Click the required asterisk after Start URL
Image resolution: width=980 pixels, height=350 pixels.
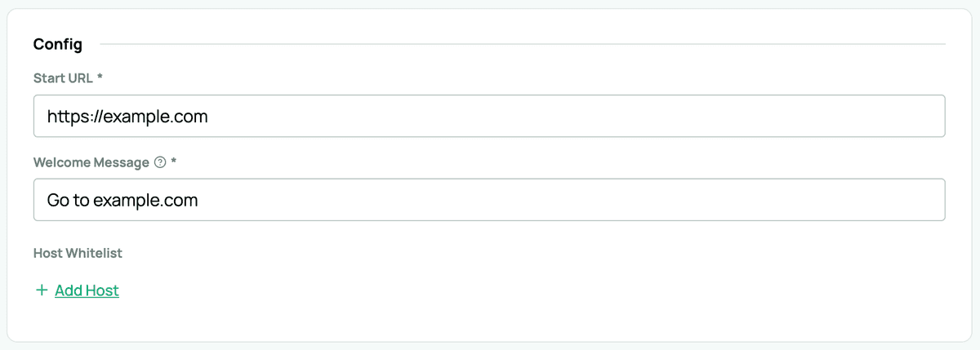coord(100,78)
